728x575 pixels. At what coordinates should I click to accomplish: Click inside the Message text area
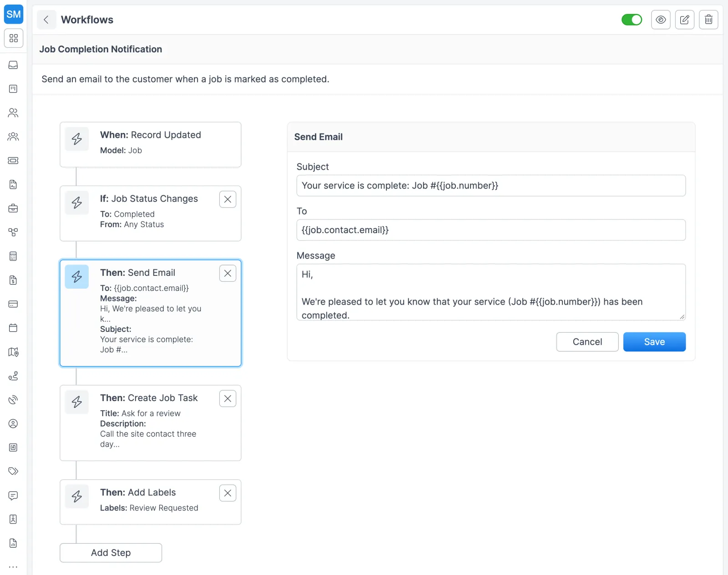(x=491, y=292)
